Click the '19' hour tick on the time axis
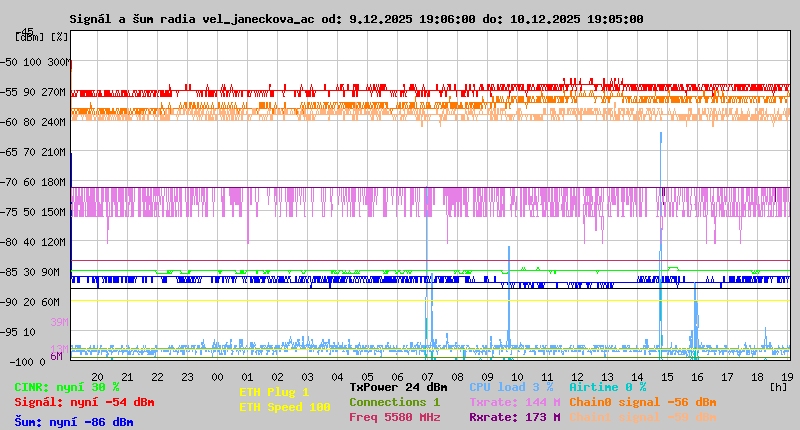The width and height of the screenshot is (800, 430). tap(787, 377)
